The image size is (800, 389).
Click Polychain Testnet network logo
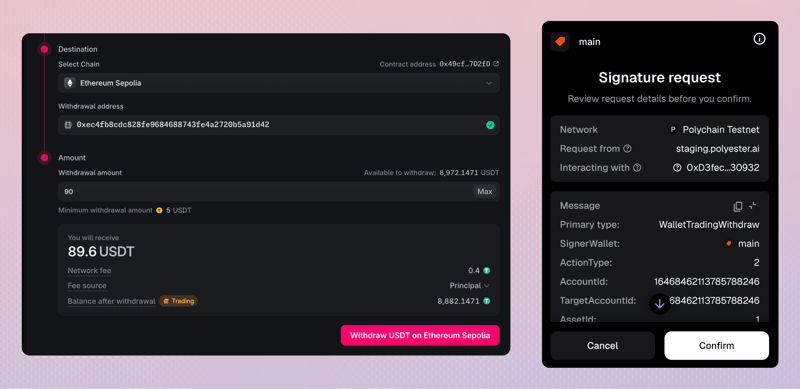pos(673,130)
